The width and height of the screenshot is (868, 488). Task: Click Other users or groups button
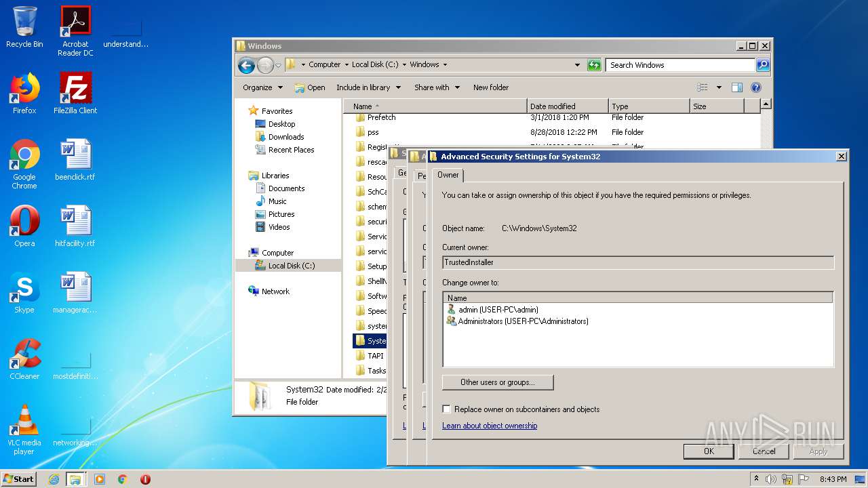pyautogui.click(x=498, y=382)
